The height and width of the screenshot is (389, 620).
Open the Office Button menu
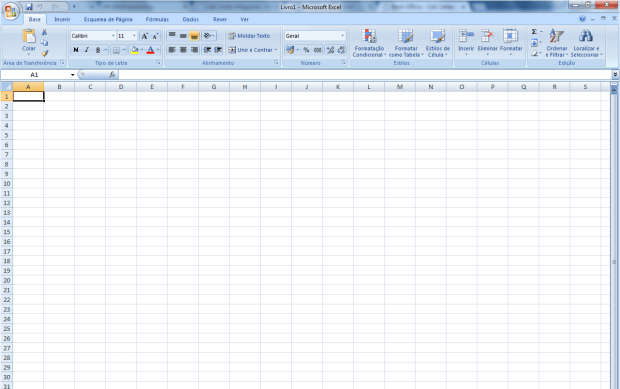11,10
